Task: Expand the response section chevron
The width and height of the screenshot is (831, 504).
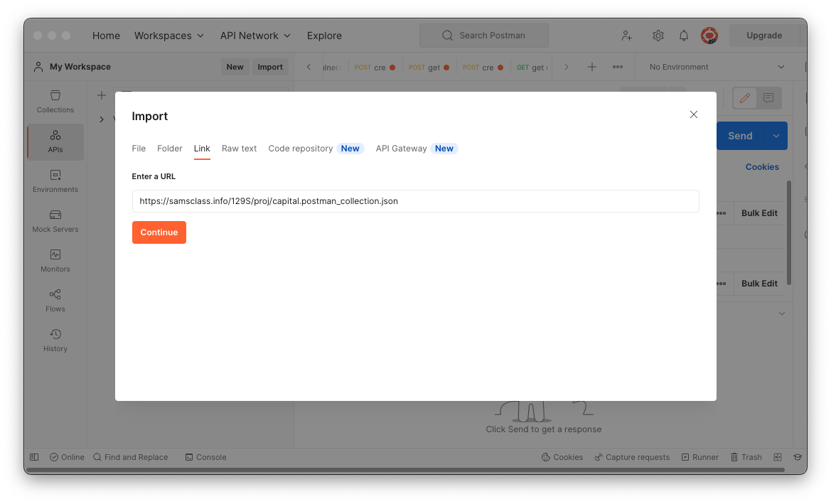Action: (x=782, y=313)
